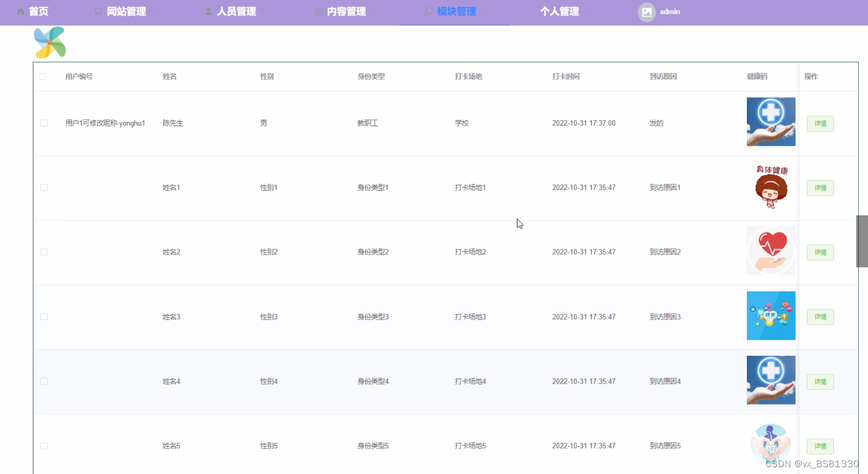Check the row checkbox for 姓名3
Screen dimensions: 868x474
[44, 317]
